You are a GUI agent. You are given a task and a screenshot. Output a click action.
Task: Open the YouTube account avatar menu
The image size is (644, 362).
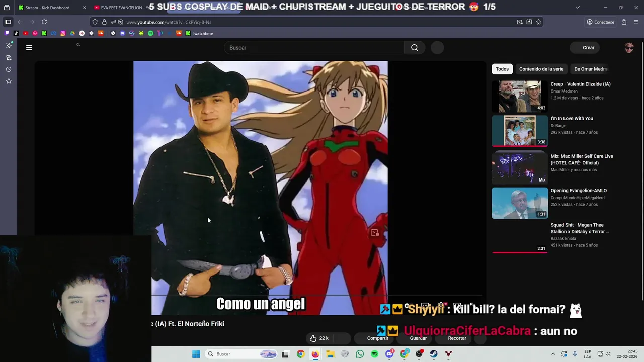click(629, 48)
